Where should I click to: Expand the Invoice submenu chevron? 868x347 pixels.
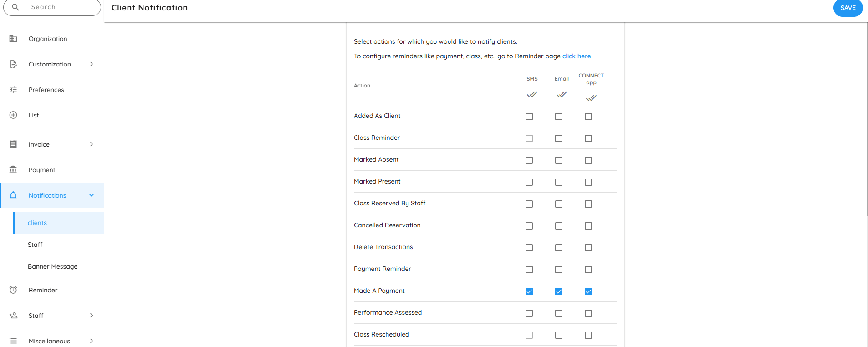(92, 144)
